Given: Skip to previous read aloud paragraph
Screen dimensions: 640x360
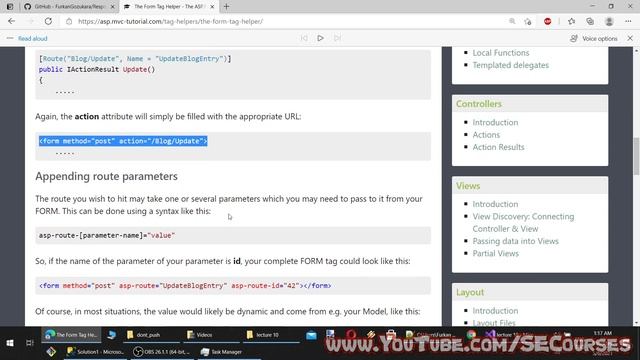Looking at the screenshot, I should 304,38.
